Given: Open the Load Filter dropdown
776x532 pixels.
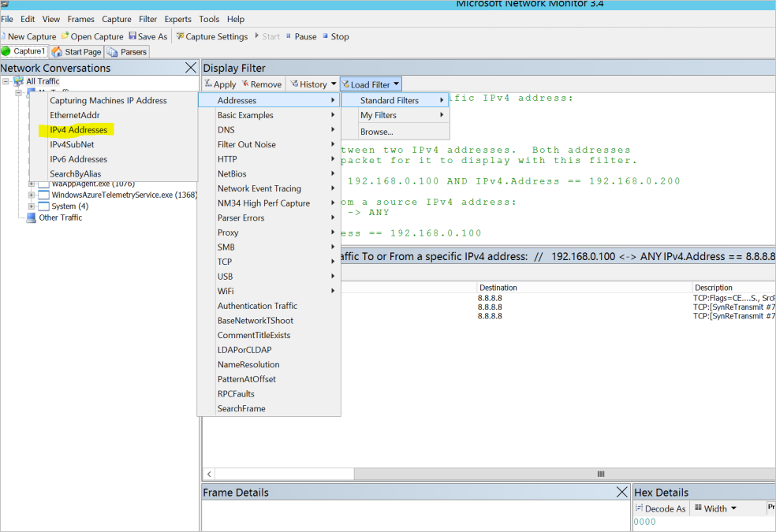Looking at the screenshot, I should (x=369, y=84).
